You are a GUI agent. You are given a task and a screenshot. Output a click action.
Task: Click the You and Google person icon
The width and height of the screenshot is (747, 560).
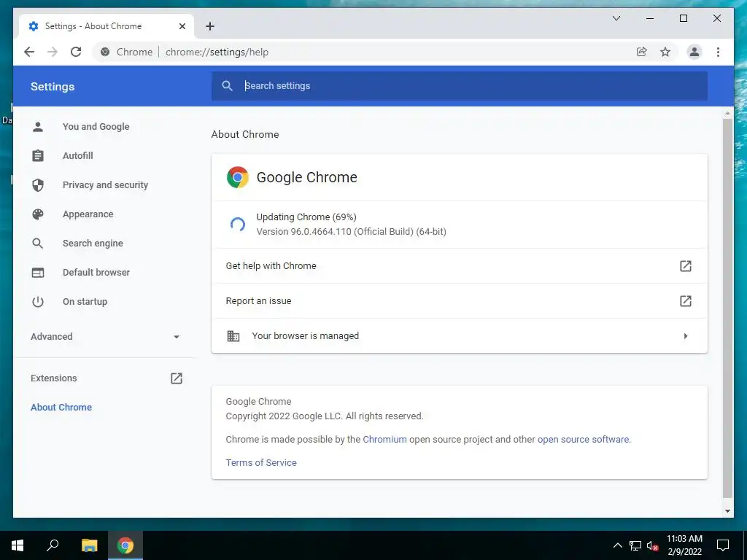click(38, 127)
